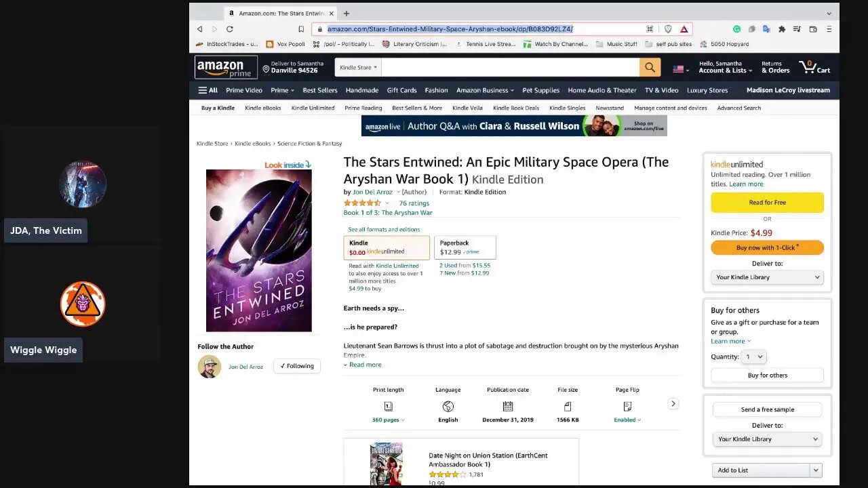Viewport: 868px width, 488px height.
Task: Click the Look inside book cover
Action: point(258,249)
